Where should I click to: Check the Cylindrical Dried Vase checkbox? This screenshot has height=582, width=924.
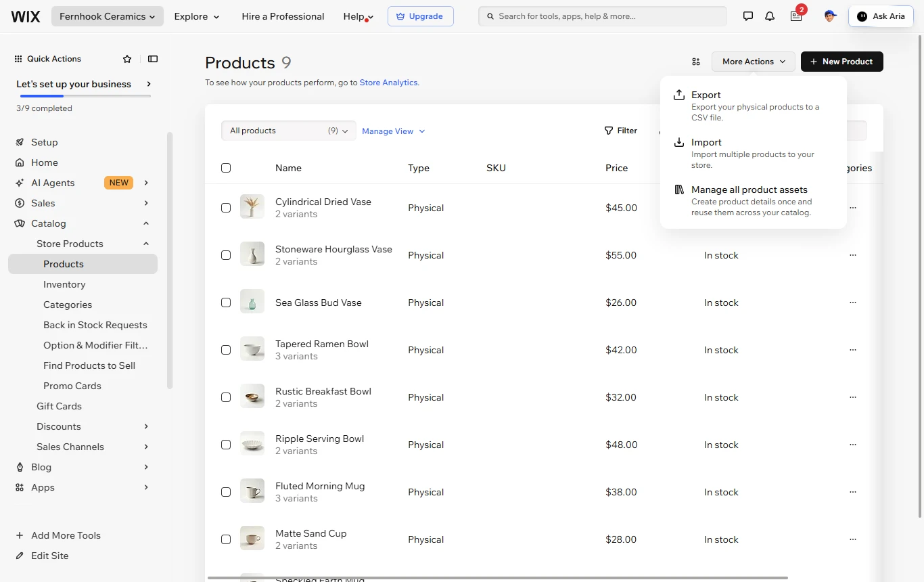point(226,208)
